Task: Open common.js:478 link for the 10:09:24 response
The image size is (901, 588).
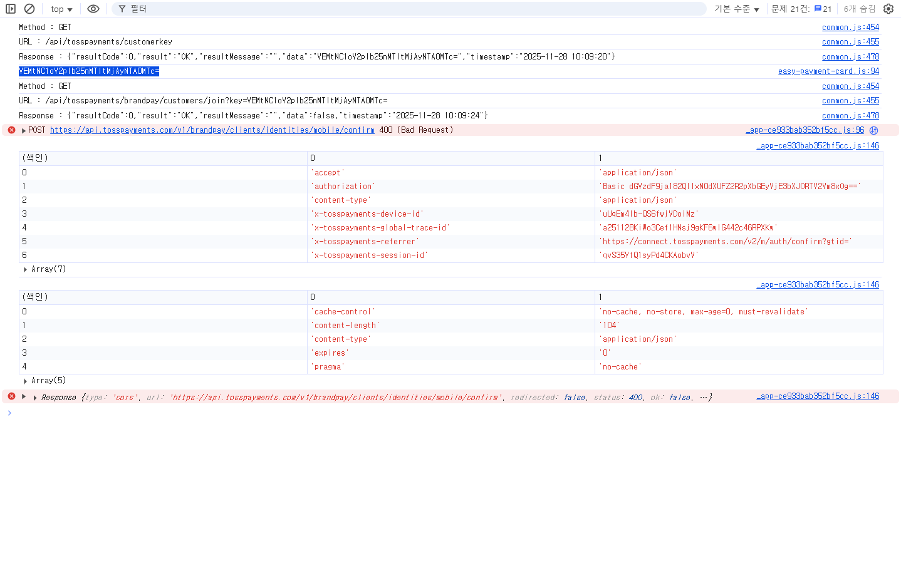Action: pyautogui.click(x=850, y=116)
